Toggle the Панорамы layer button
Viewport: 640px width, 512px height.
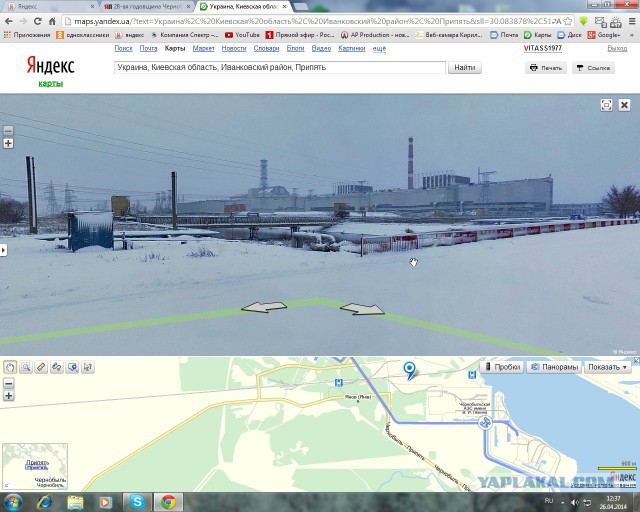[x=554, y=367]
